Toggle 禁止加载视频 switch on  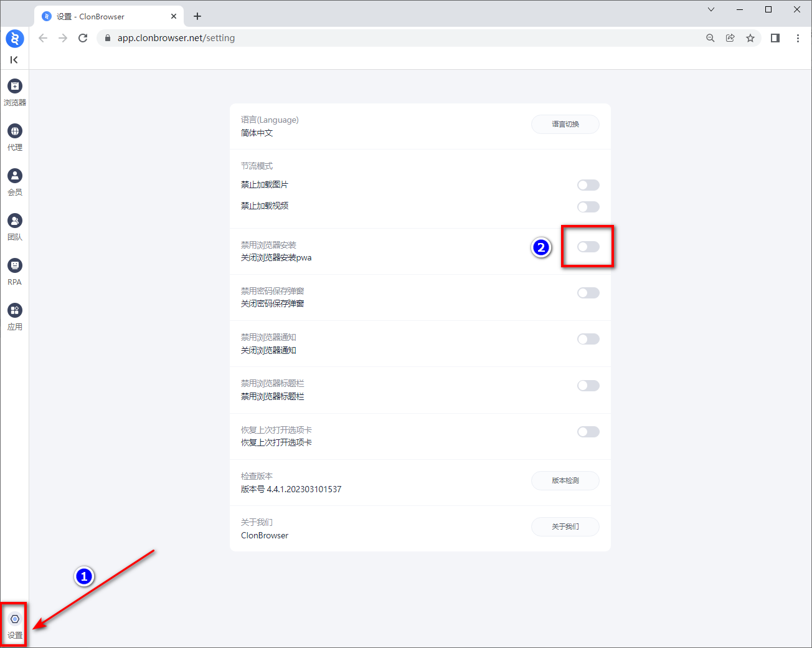[x=588, y=207]
